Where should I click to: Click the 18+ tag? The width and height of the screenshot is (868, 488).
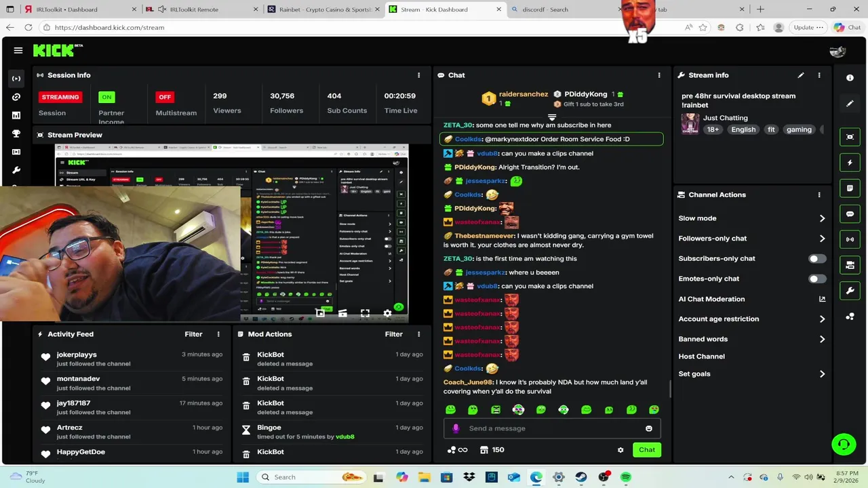(713, 129)
